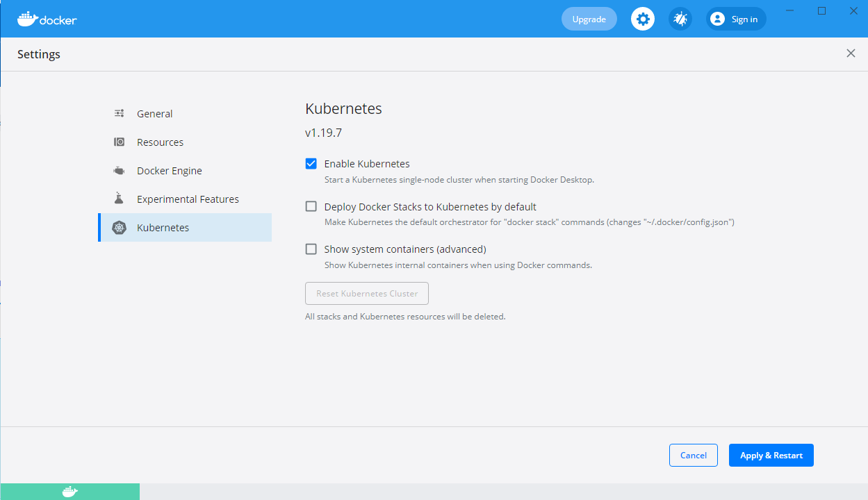Click the Sign in avatar icon
The image size is (868, 500).
pyautogui.click(x=716, y=19)
